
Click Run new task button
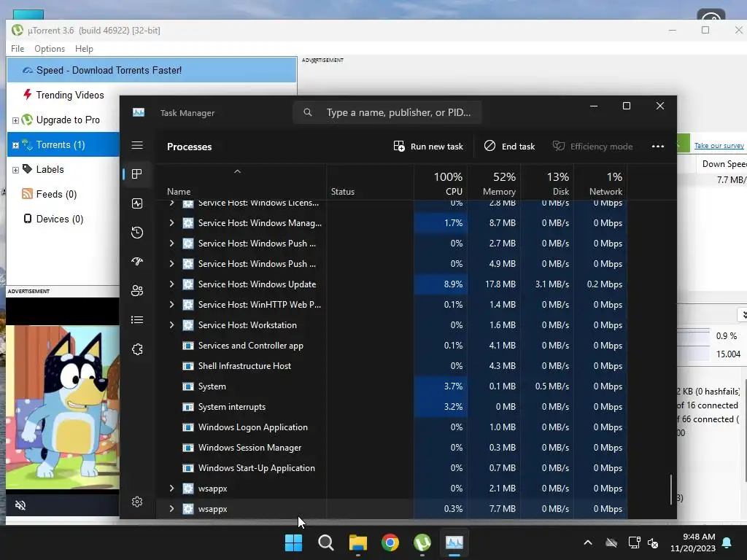[x=428, y=146]
